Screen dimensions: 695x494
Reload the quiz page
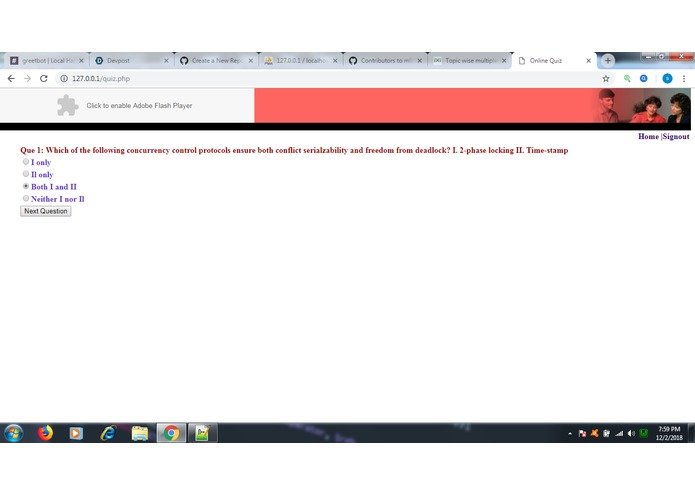[43, 78]
